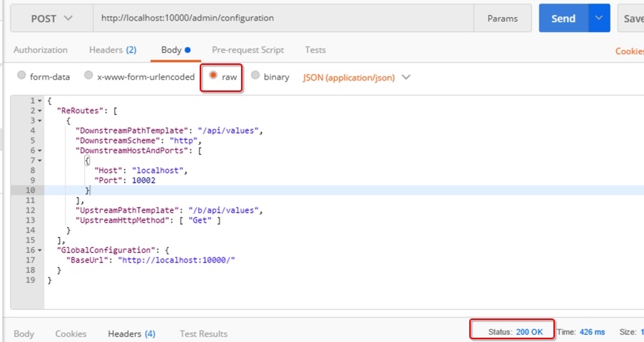Switch to the Authorization tab
Image resolution: width=644 pixels, height=342 pixels.
tap(41, 50)
